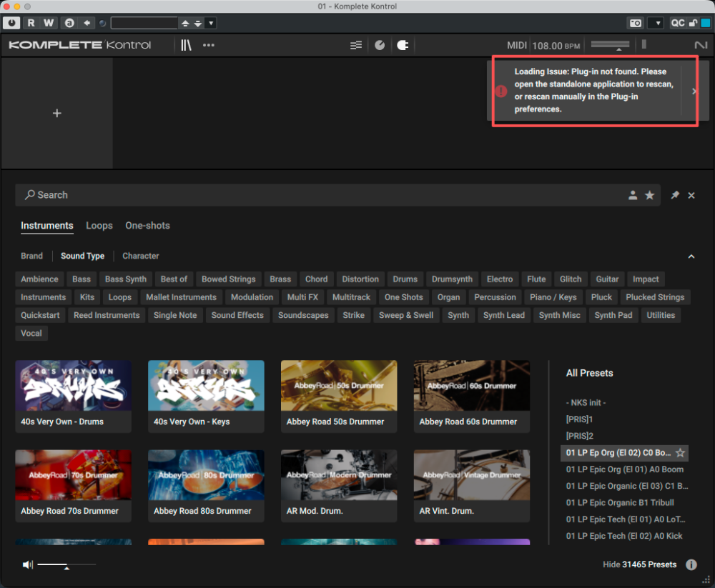Screen dimensions: 715x588
Task: Select the Character filter tab
Action: (140, 256)
